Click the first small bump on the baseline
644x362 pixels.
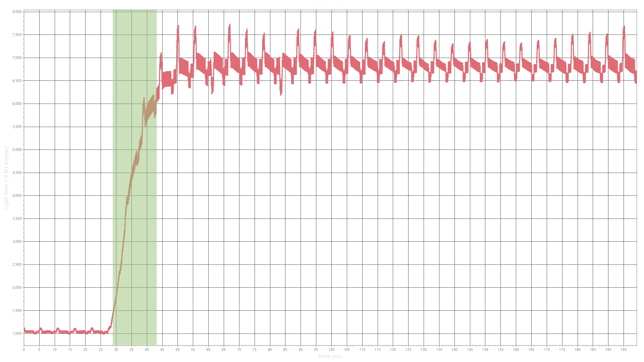41,329
